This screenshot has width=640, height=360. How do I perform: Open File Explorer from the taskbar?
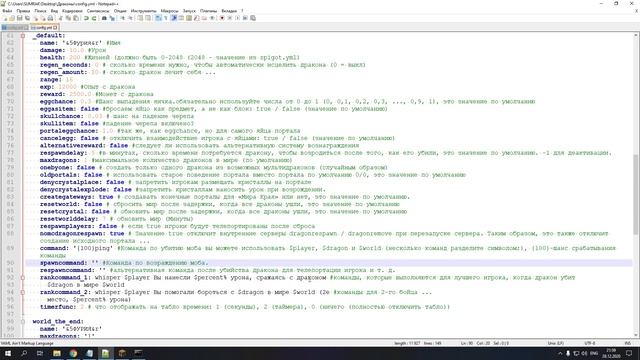(x=57, y=353)
